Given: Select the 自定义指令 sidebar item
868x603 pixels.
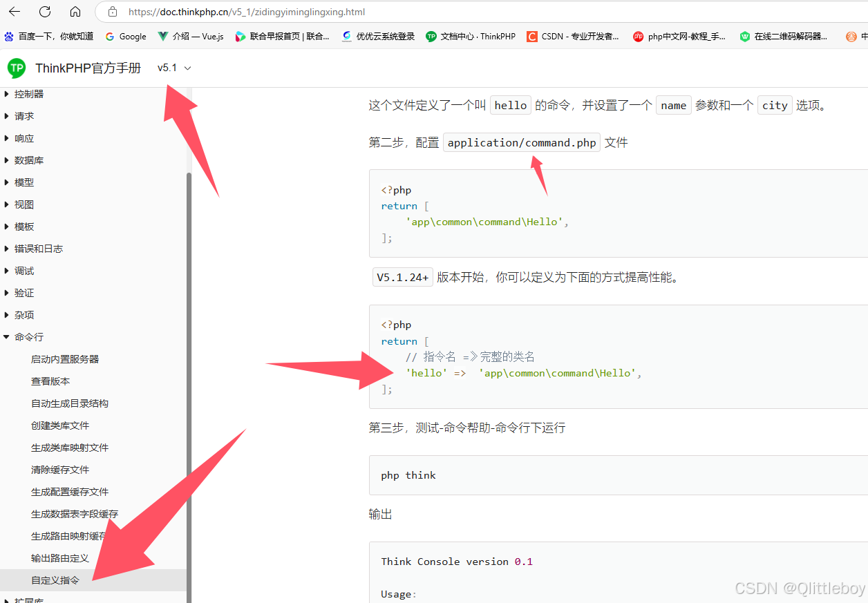Looking at the screenshot, I should (x=93, y=580).
